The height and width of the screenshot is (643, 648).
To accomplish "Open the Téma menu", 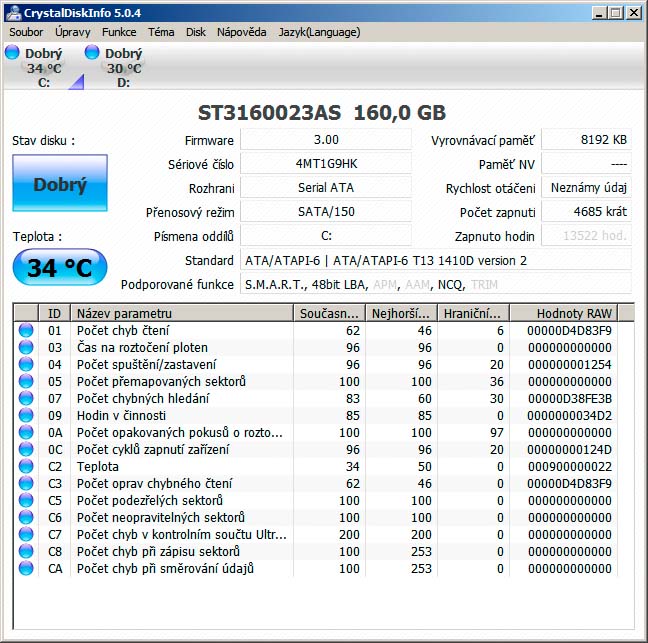I will pyautogui.click(x=161, y=32).
